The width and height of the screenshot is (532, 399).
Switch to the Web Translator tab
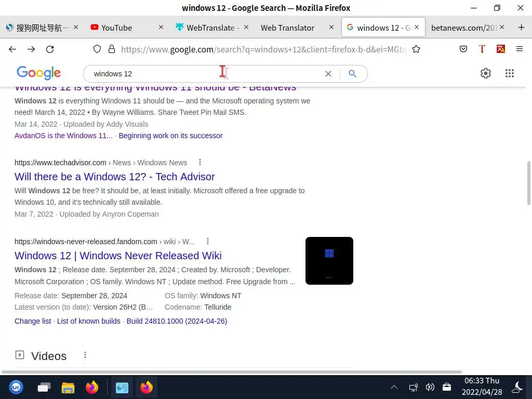287,28
